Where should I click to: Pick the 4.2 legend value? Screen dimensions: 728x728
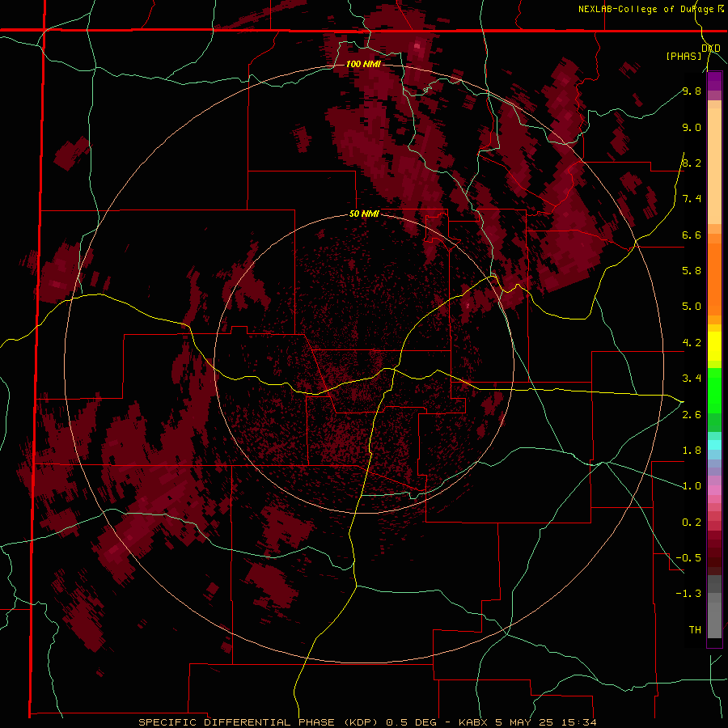coord(692,343)
